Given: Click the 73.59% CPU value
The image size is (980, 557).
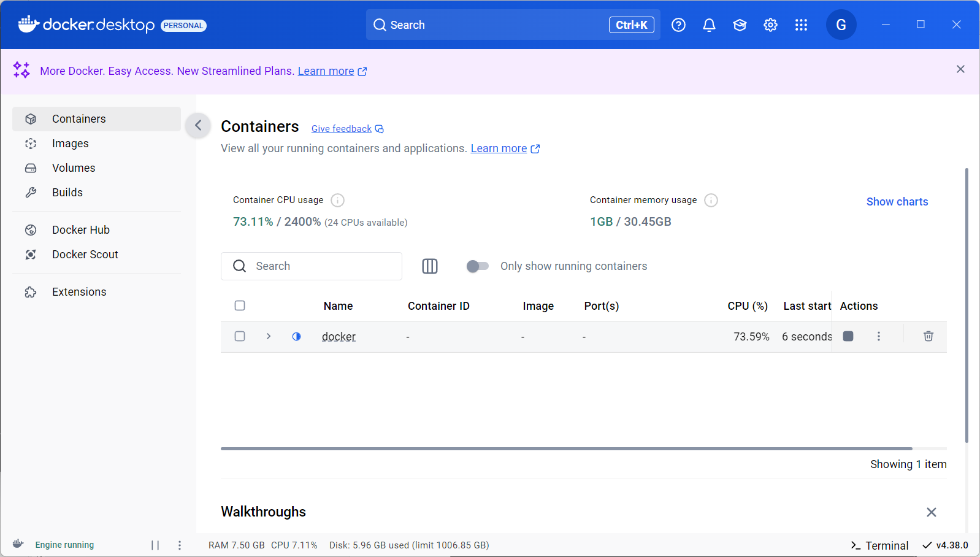Looking at the screenshot, I should 751,337.
